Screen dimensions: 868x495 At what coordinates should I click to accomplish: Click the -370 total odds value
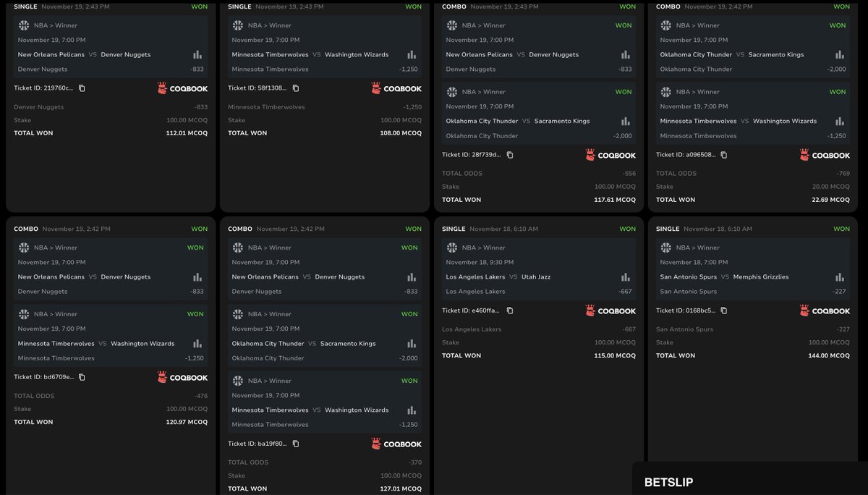tap(414, 462)
